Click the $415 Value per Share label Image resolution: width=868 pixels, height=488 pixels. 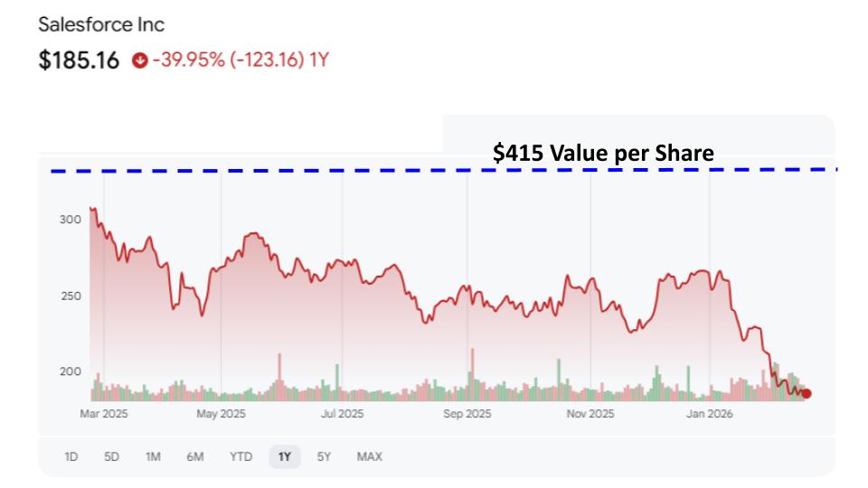click(x=603, y=154)
